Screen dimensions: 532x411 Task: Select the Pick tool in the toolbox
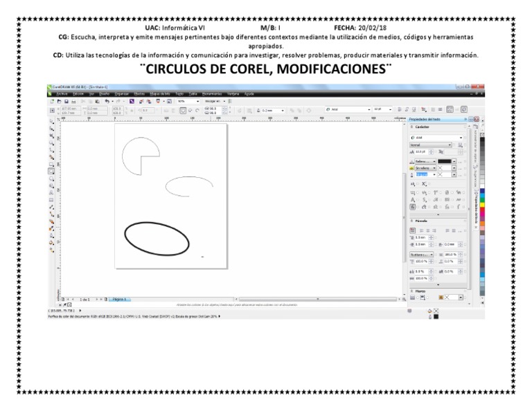pyautogui.click(x=51, y=121)
